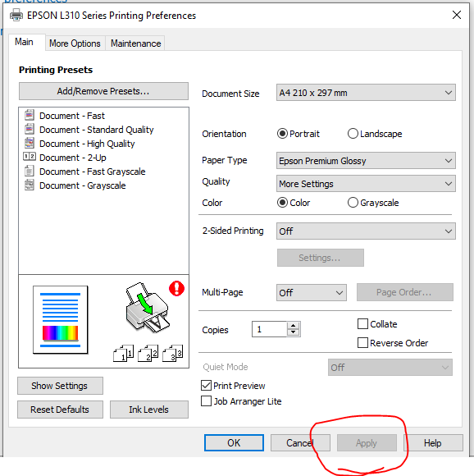This screenshot has height=476, width=474.
Task: Choose the Color printing radio button
Action: tap(282, 203)
